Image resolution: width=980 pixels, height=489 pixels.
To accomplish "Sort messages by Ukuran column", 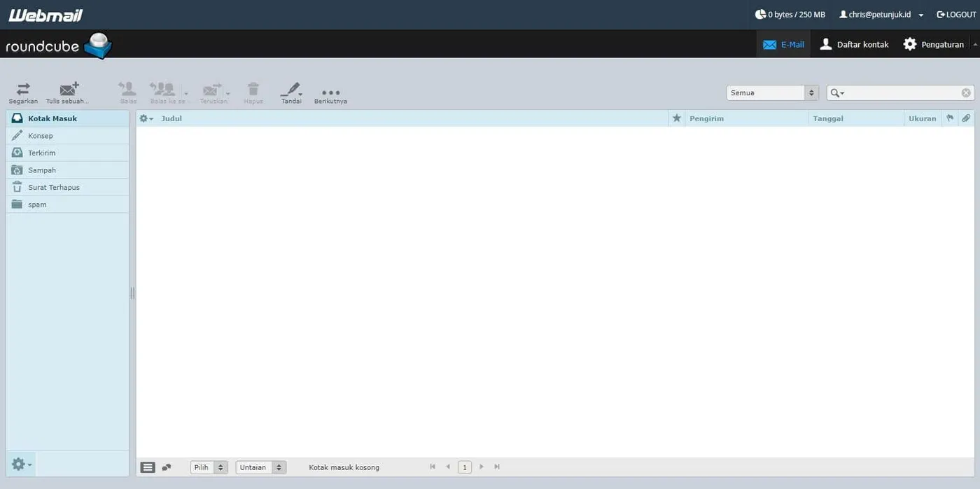I will pos(922,118).
